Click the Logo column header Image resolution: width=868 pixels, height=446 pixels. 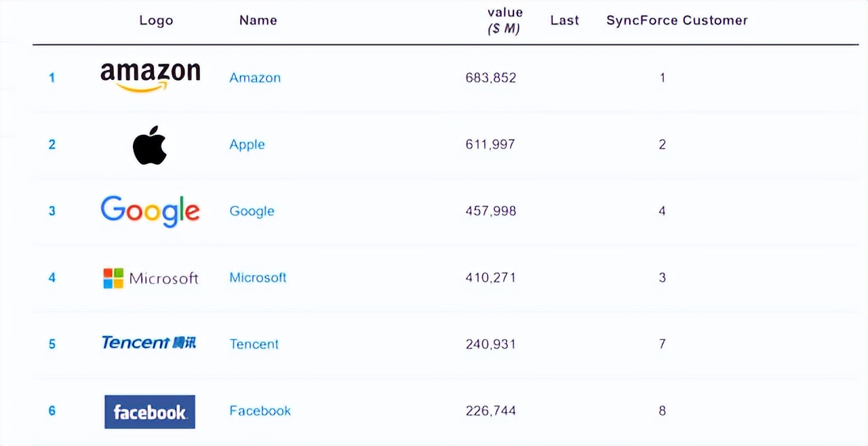coord(156,20)
